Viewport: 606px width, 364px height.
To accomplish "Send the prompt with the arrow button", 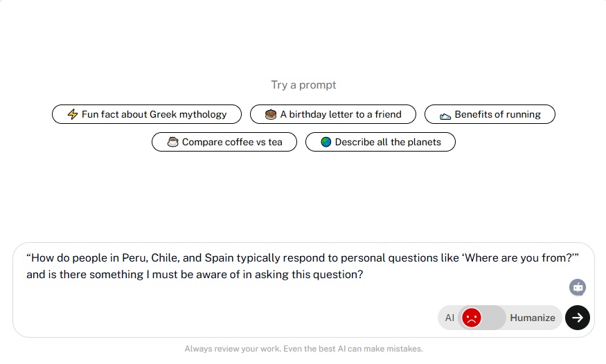I will pos(578,318).
